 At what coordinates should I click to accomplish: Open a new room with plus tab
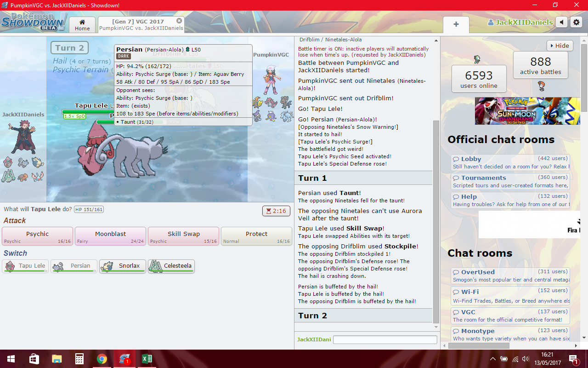456,24
